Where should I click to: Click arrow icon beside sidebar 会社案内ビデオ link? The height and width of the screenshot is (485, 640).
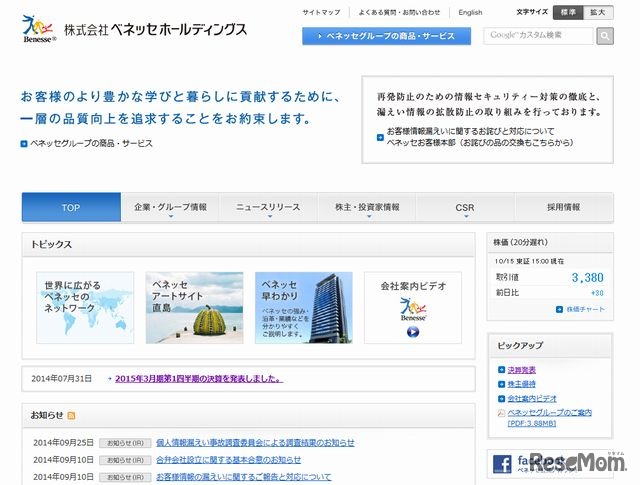tap(501, 398)
